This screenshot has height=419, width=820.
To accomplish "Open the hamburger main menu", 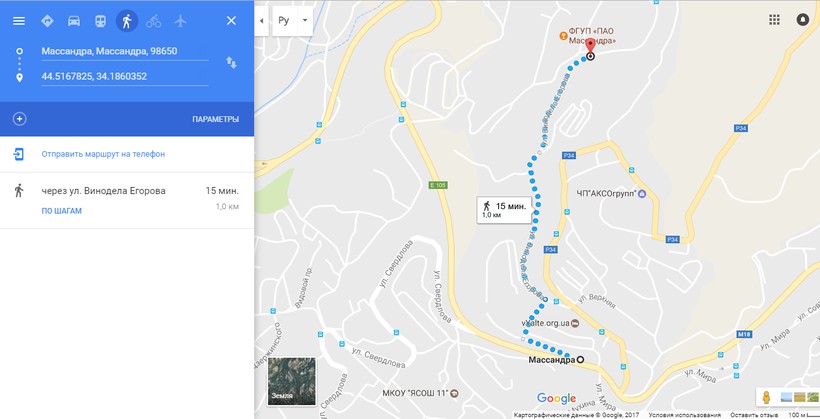I will point(19,21).
